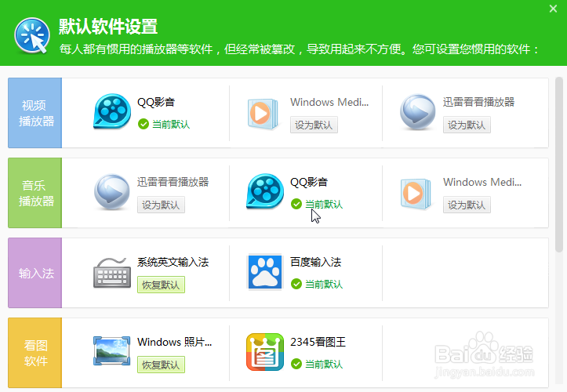The image size is (567, 392).
Task: Click the 系统英文输入法 keyboard icon
Action: (112, 273)
